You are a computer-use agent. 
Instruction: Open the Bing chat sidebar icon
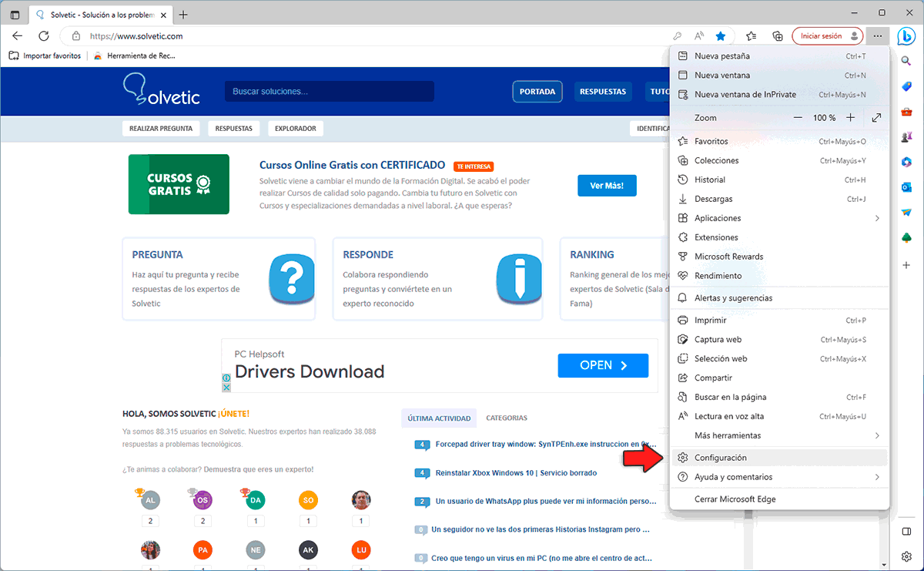click(907, 35)
